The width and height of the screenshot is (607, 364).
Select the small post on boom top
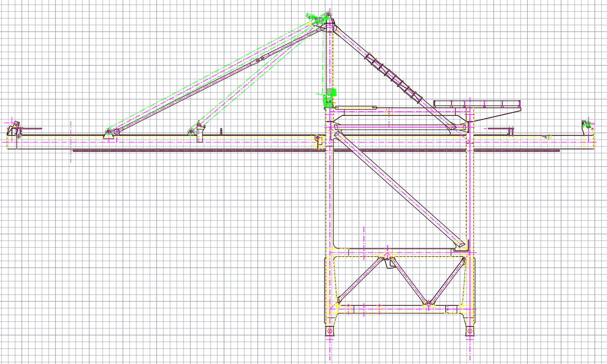click(221, 132)
